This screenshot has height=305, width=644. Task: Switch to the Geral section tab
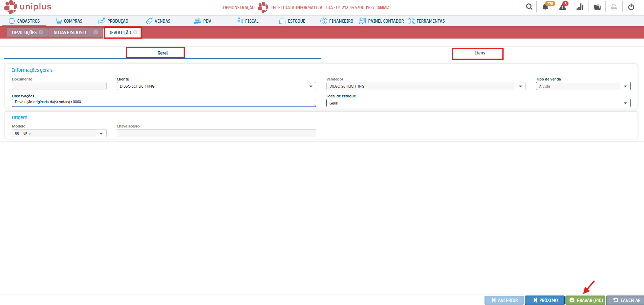163,53
